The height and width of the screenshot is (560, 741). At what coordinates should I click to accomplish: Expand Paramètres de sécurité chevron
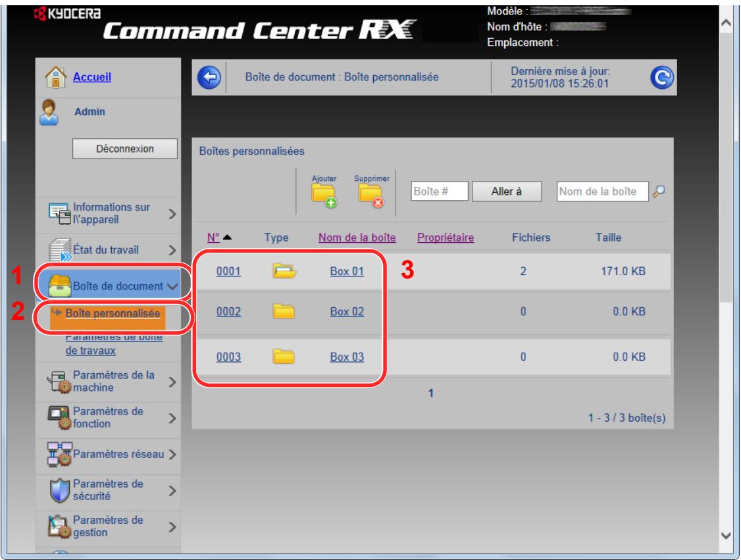(172, 491)
